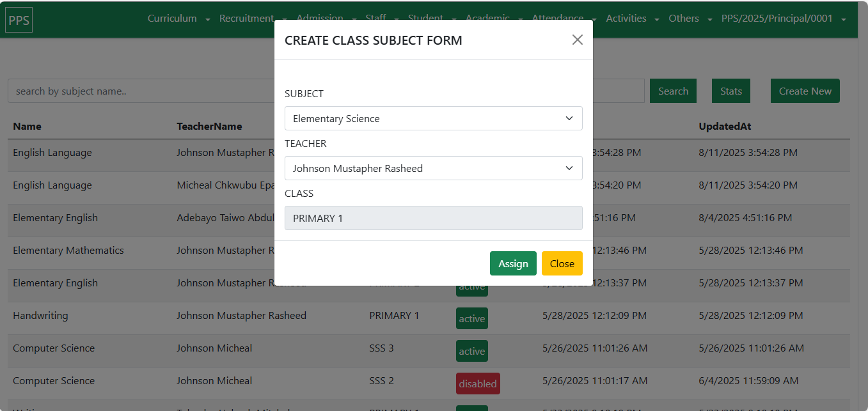Click the red disabled status badge
The image size is (868, 411).
click(477, 384)
